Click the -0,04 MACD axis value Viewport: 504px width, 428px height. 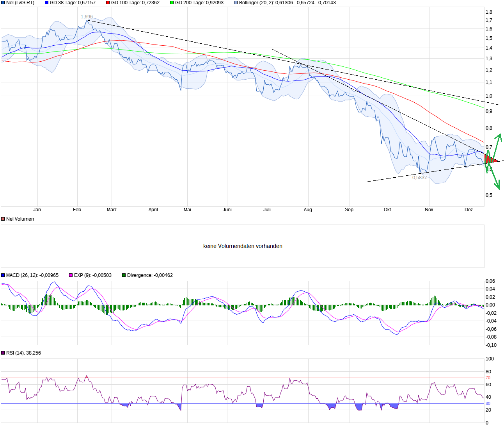491,321
